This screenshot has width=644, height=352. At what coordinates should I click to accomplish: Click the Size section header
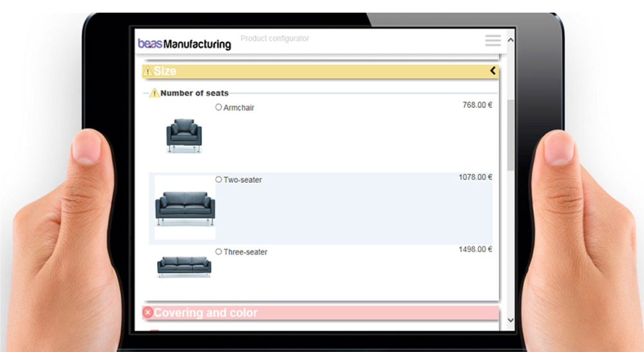320,71
